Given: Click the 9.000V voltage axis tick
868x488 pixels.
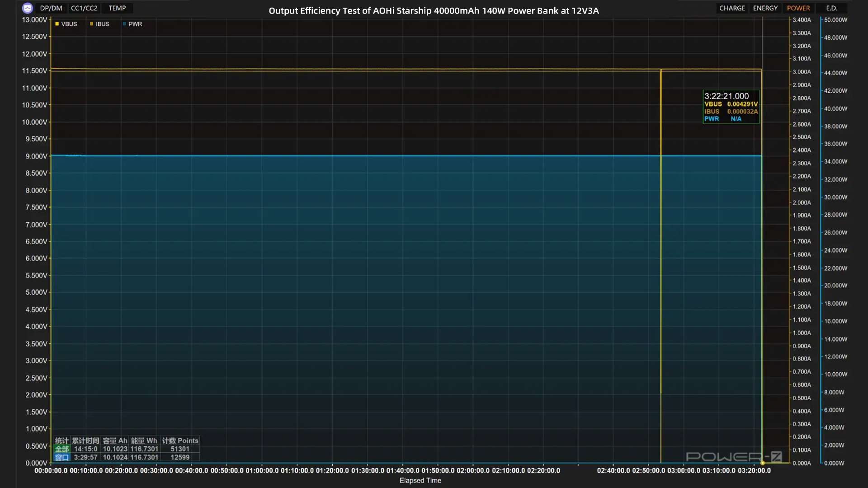Looking at the screenshot, I should (36, 156).
